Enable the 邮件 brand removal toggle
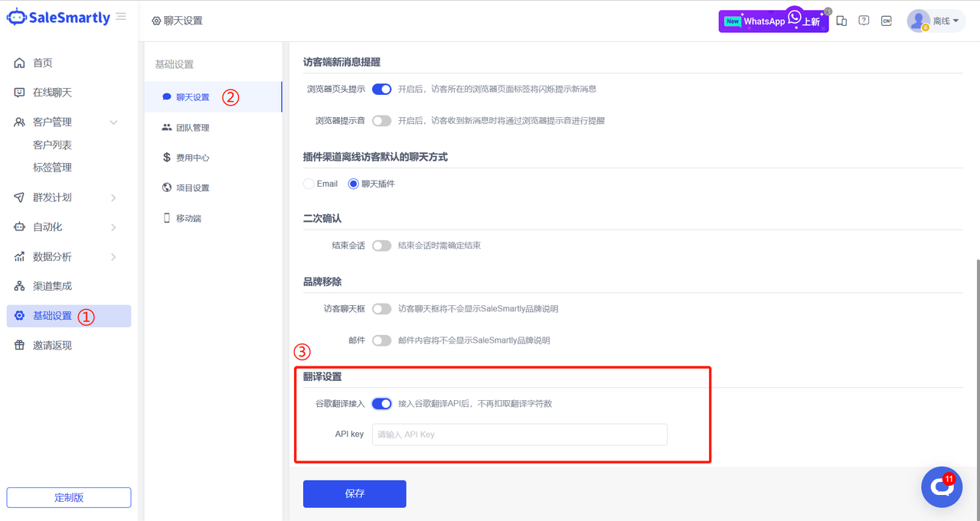The width and height of the screenshot is (980, 521). tap(382, 340)
